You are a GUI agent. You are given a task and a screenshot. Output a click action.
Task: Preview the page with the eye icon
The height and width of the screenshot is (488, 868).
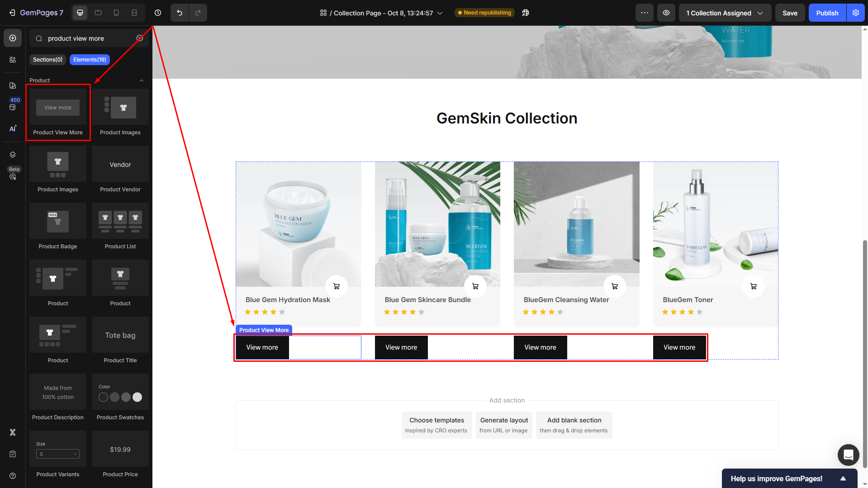pos(666,13)
